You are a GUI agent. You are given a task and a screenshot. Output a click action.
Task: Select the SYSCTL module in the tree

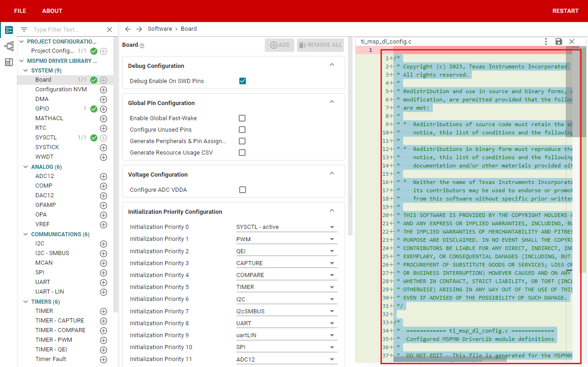[x=46, y=138]
